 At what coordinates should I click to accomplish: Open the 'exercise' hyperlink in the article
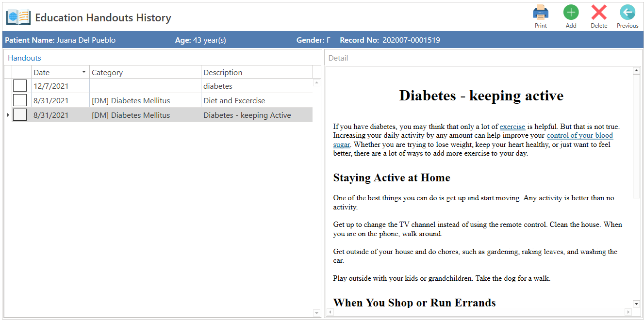512,127
